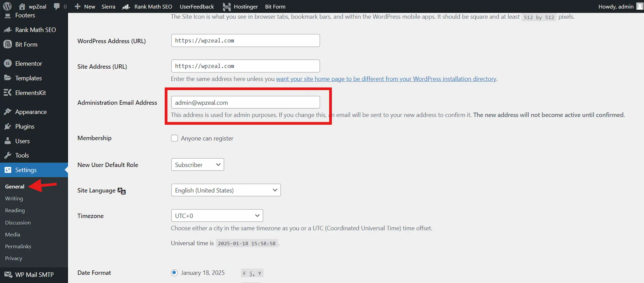The height and width of the screenshot is (283, 644).
Task: Open the WordPress installation directory help link
Action: pyautogui.click(x=386, y=79)
